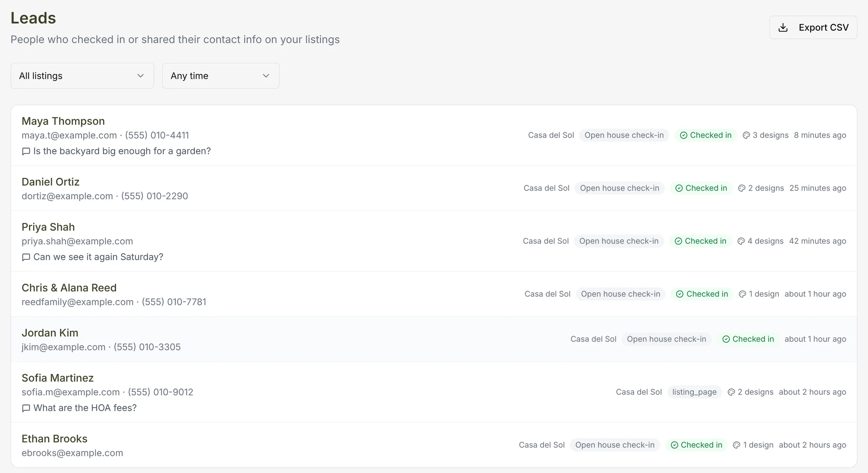Click palette icon for Maya Thompson's 3 designs
The width and height of the screenshot is (868, 473).
click(746, 135)
